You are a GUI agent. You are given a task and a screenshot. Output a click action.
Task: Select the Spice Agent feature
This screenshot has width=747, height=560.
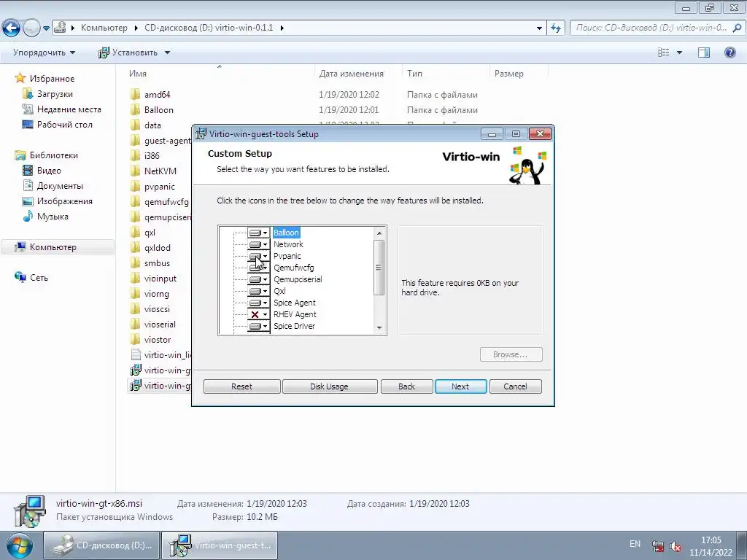[295, 303]
